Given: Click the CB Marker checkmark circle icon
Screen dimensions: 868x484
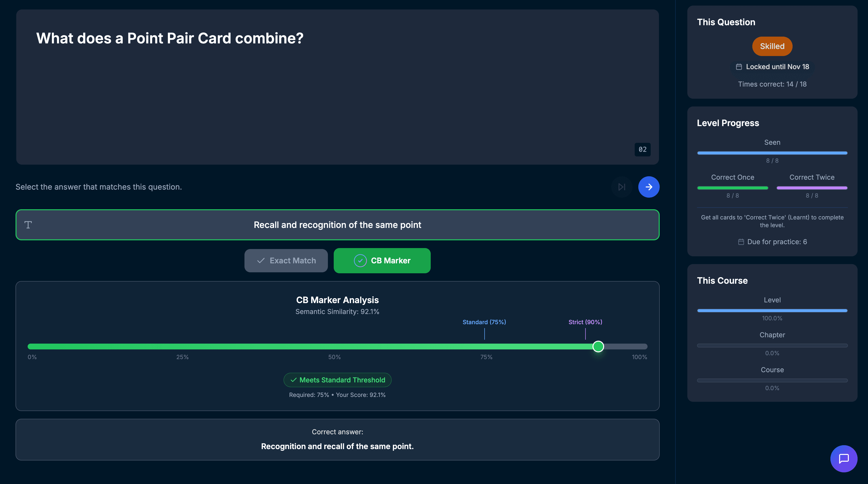Looking at the screenshot, I should pos(360,261).
